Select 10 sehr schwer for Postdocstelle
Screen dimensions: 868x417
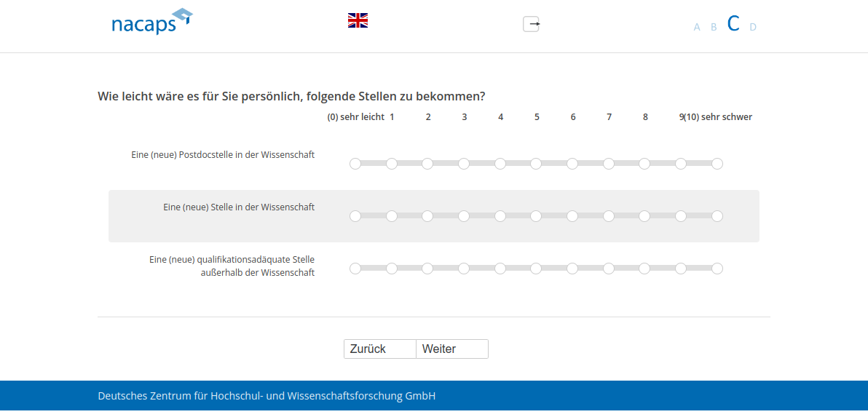(717, 164)
